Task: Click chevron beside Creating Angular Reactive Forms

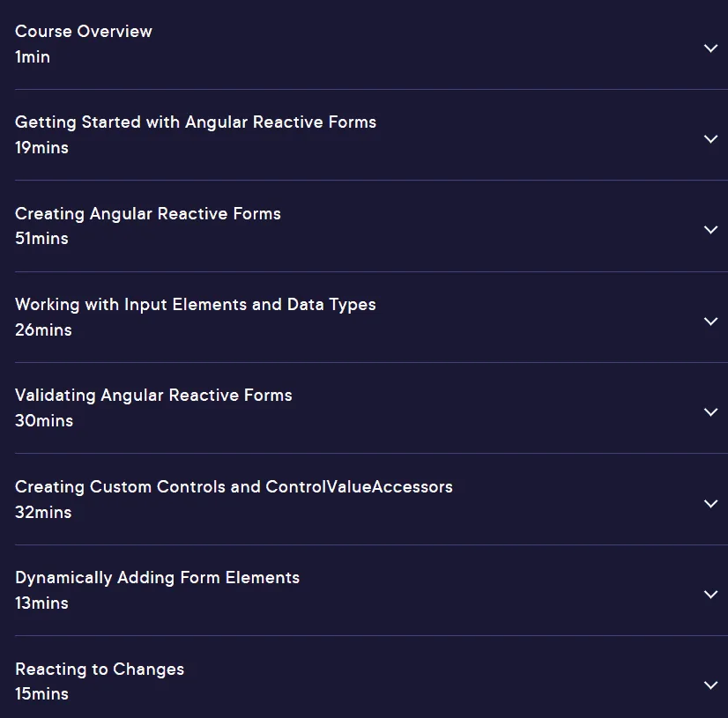Action: [x=710, y=230]
